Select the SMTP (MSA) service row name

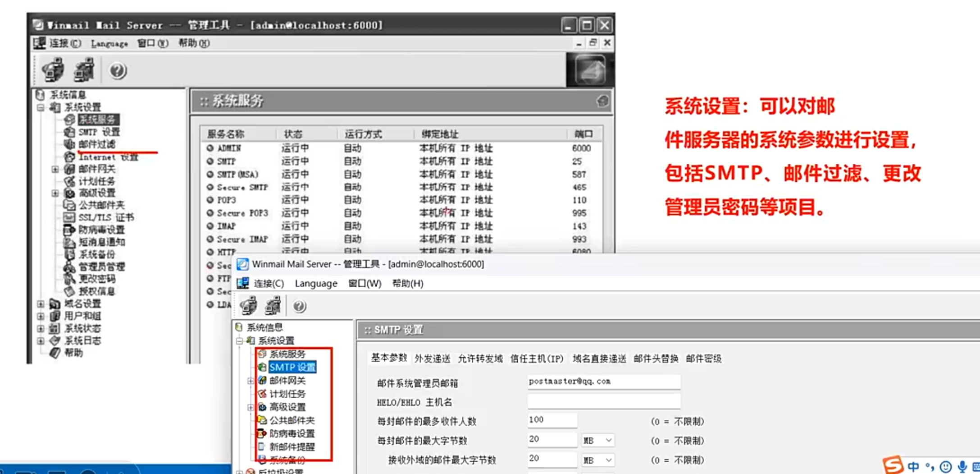point(238,174)
